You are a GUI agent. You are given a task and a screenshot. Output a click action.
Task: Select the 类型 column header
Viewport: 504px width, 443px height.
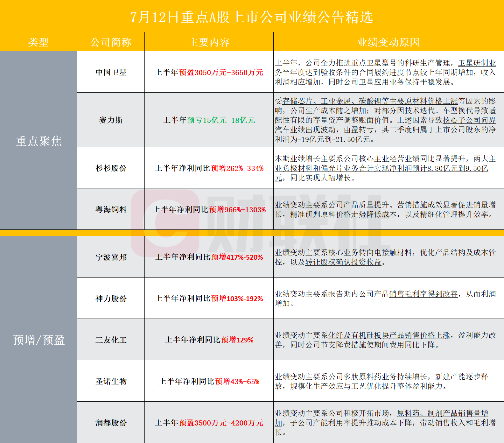38,42
